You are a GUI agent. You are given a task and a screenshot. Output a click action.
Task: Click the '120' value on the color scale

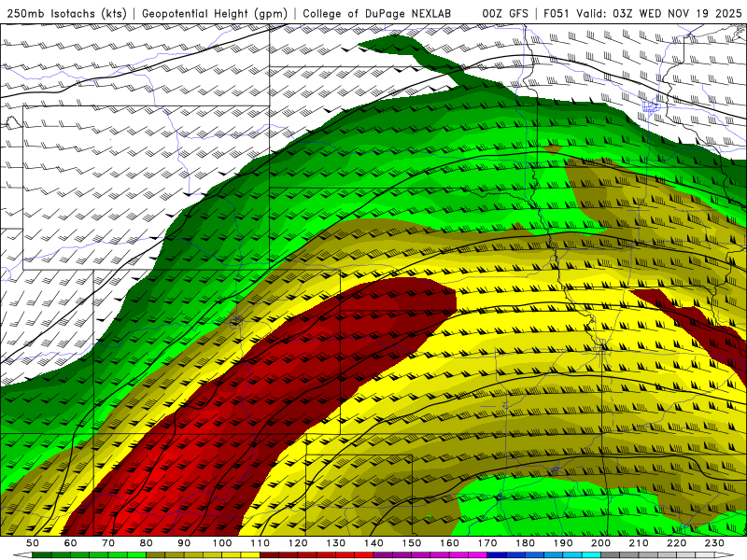(x=298, y=543)
